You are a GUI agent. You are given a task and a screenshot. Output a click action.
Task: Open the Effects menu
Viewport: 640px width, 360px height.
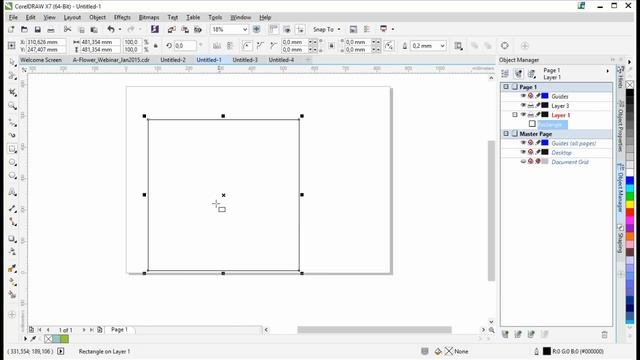(122, 17)
